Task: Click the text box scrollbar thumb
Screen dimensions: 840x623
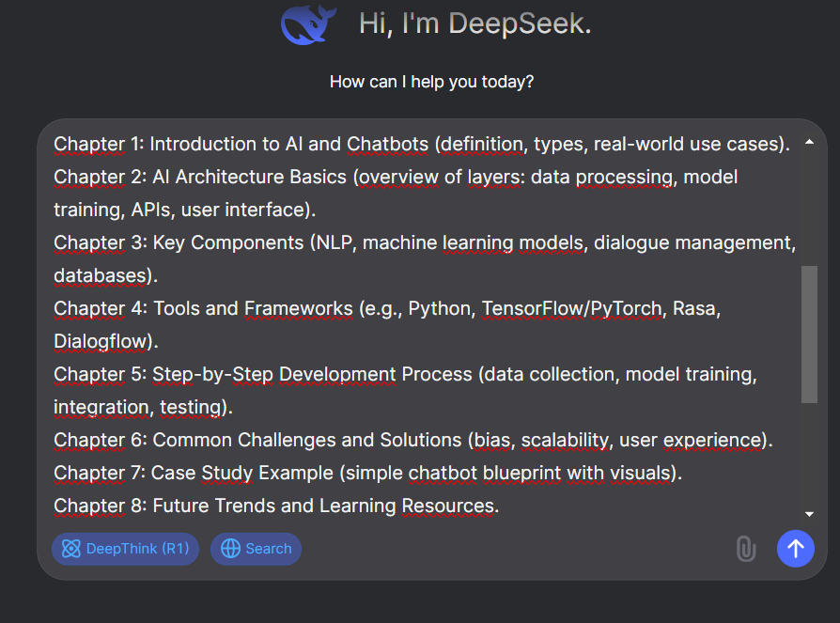Action: click(x=810, y=335)
